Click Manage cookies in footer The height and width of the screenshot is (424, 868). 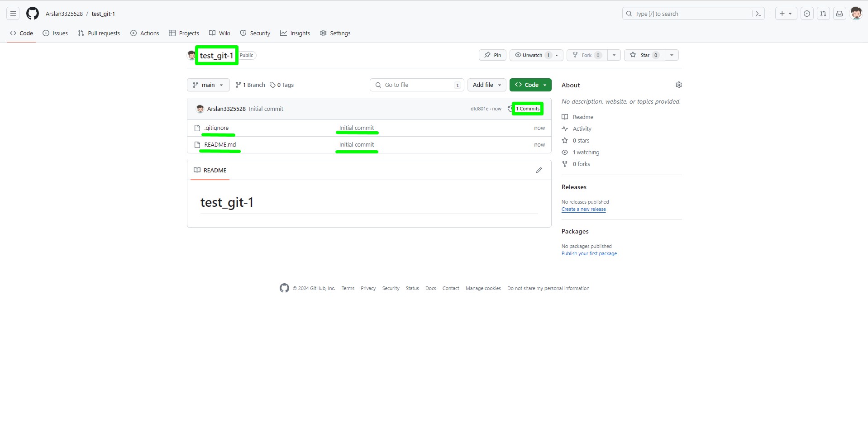click(x=483, y=288)
